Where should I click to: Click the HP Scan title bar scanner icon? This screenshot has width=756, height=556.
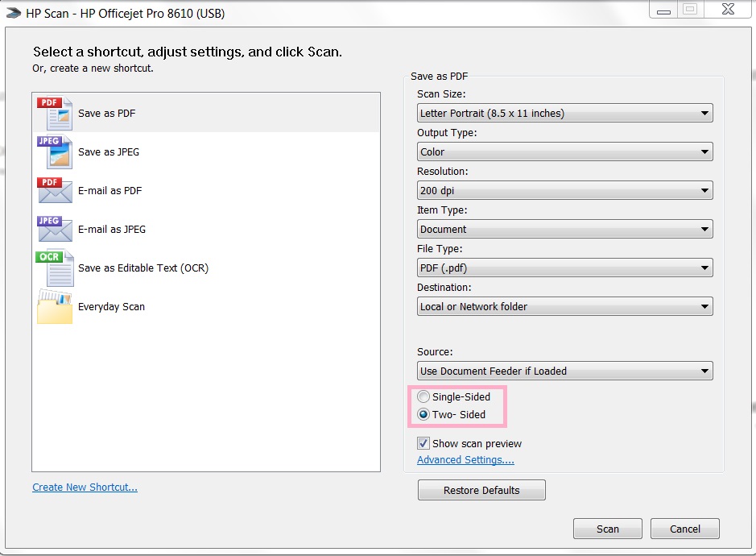pyautogui.click(x=14, y=14)
